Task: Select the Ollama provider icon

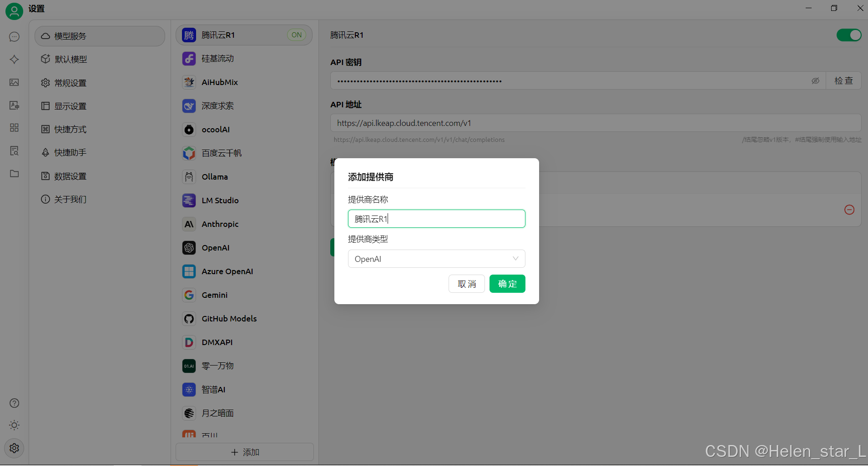Action: [x=189, y=177]
